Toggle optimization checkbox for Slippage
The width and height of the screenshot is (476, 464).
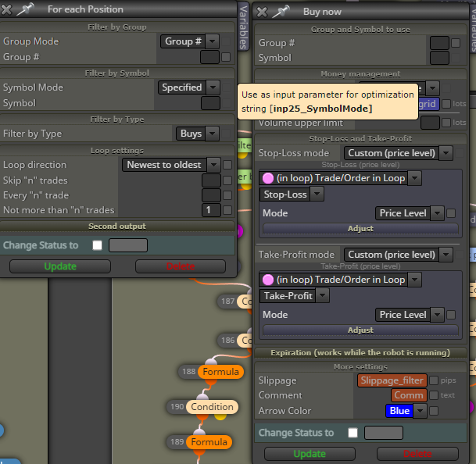(x=434, y=380)
